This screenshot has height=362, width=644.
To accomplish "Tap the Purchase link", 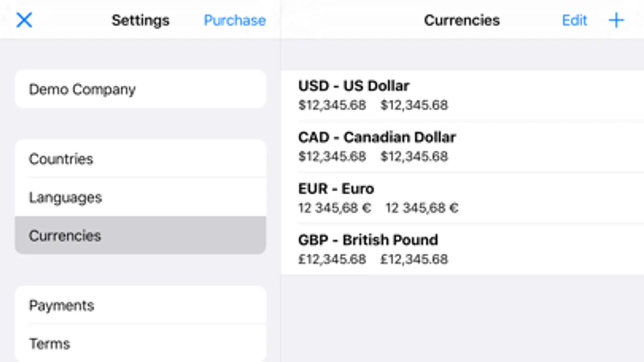I will tap(234, 20).
